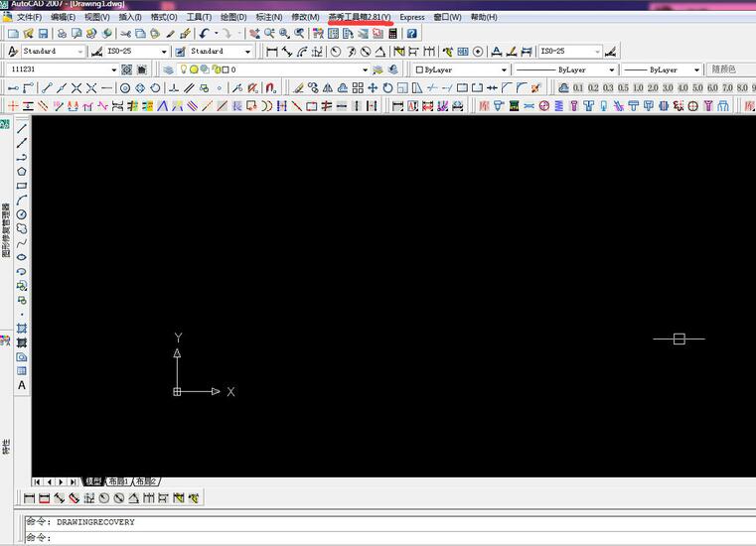
Task: Switch to the 布局1 layout tab
Action: click(119, 481)
